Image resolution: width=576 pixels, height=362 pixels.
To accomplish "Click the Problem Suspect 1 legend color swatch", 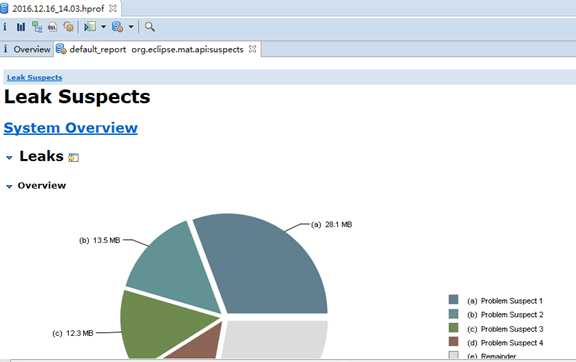I will 454,300.
